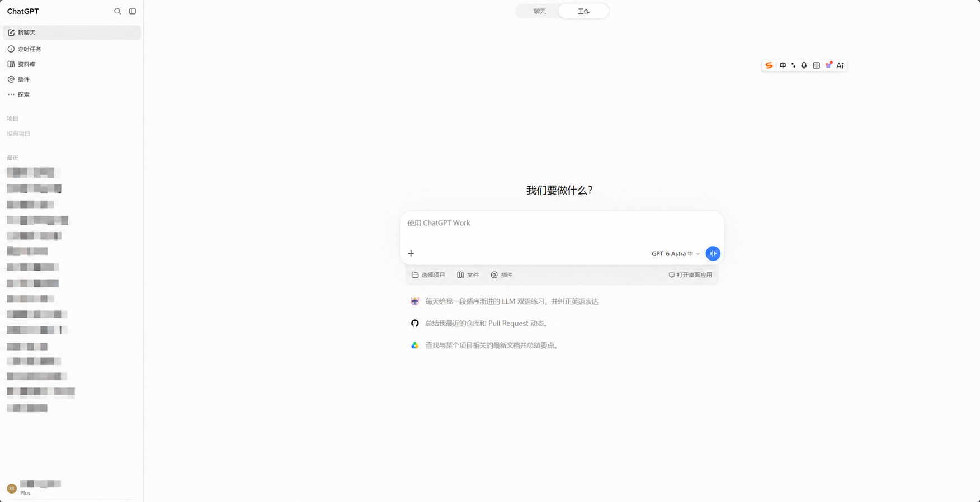This screenshot has height=502, width=980.
Task: Pick the 查找与某个项目相关的最新文档 suggestion
Action: click(485, 345)
